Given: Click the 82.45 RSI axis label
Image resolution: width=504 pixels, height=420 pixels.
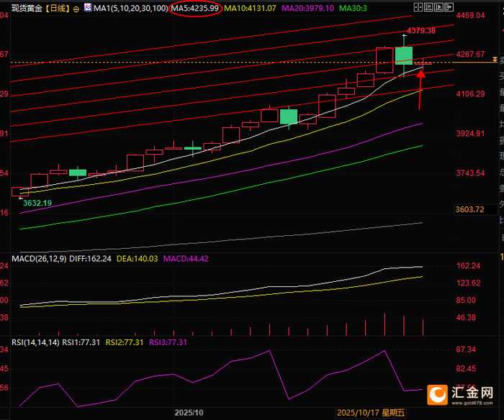Looking at the screenshot, I should click(466, 368).
